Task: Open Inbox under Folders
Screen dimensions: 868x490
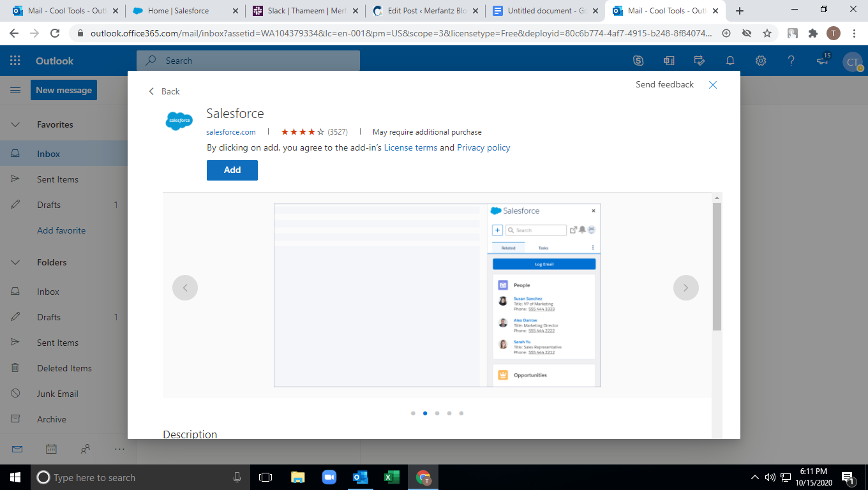Action: (64, 292)
